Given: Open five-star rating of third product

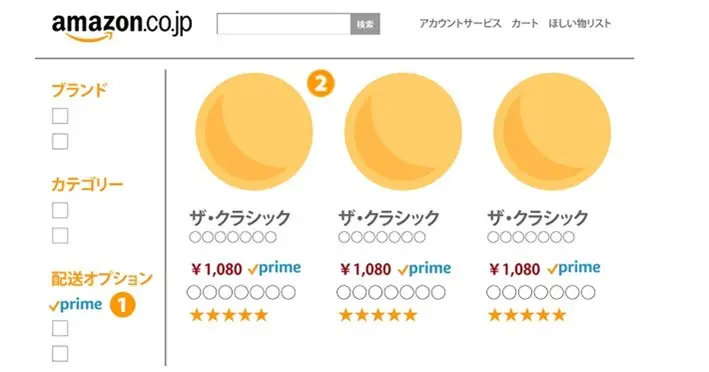Looking at the screenshot, I should (x=527, y=315).
